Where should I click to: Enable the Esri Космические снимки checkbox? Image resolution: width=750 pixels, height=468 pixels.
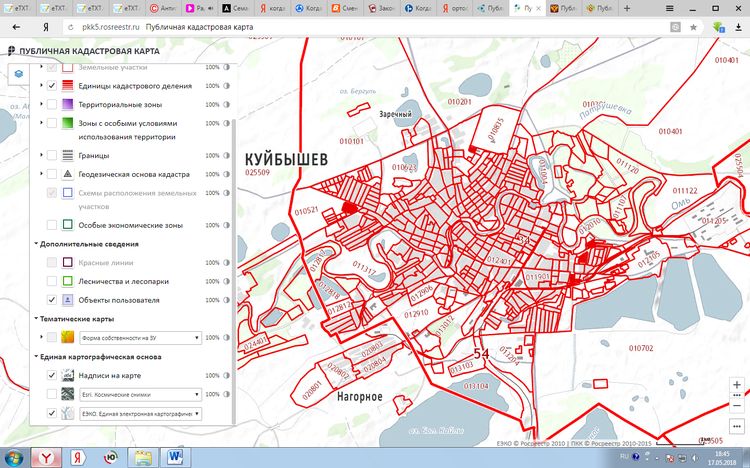(x=52, y=394)
